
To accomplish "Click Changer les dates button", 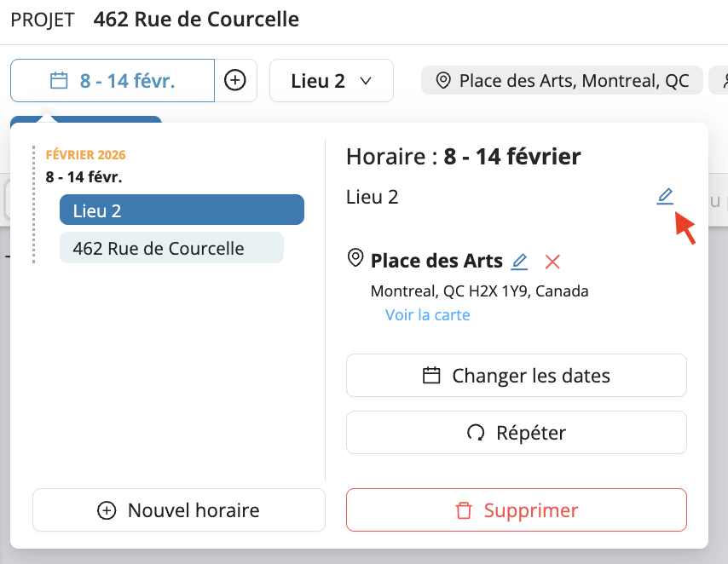I will (x=517, y=376).
